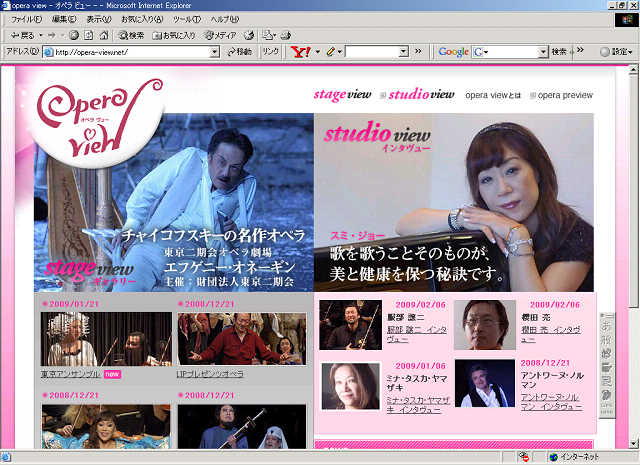Click the opera preview navigation link

coord(565,95)
